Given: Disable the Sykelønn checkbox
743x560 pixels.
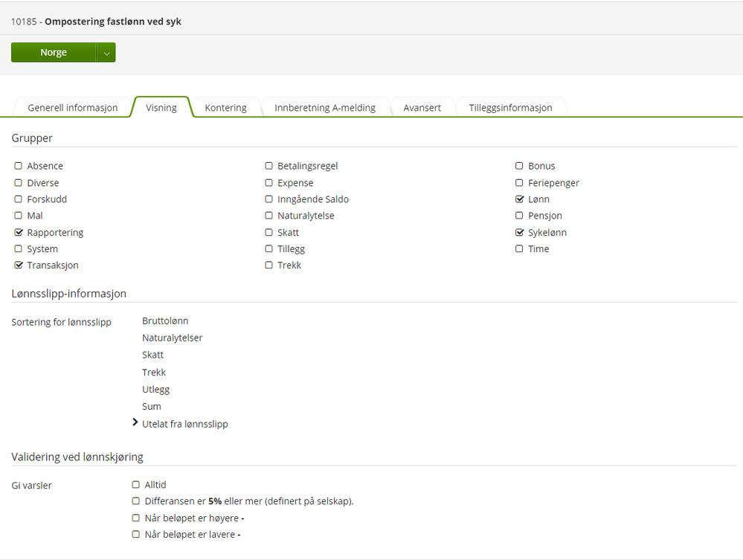Looking at the screenshot, I should tap(519, 232).
